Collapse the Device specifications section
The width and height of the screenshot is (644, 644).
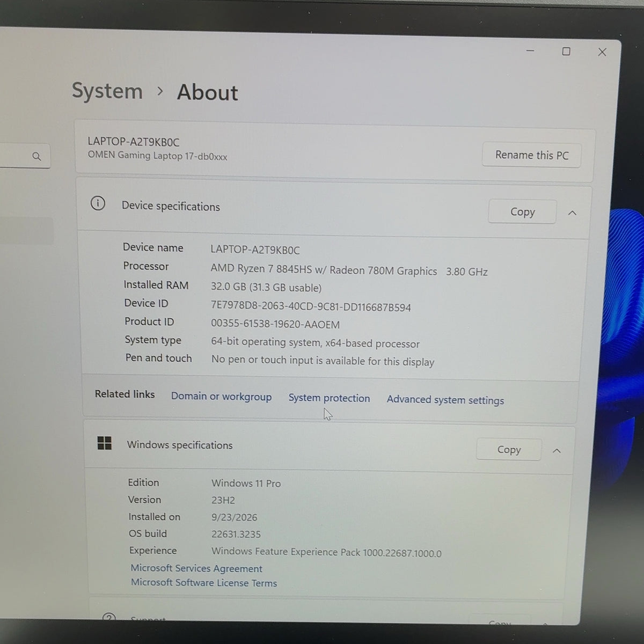pos(573,213)
